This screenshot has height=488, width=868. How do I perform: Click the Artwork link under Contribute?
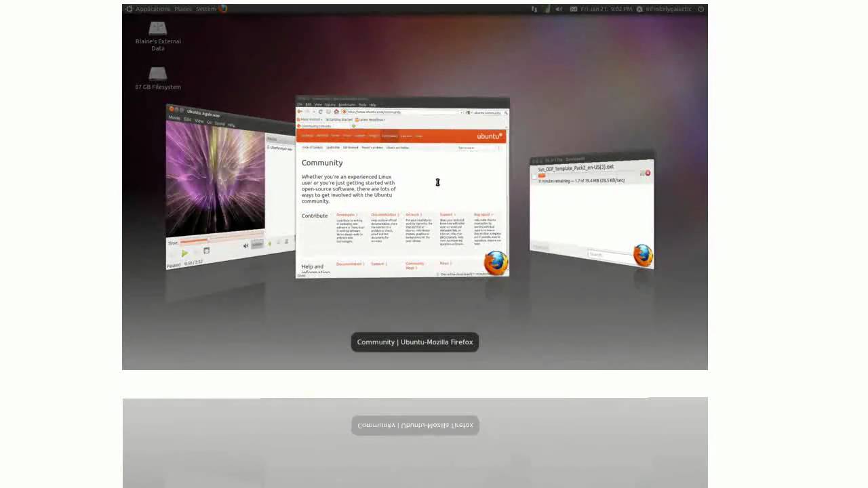tap(413, 215)
